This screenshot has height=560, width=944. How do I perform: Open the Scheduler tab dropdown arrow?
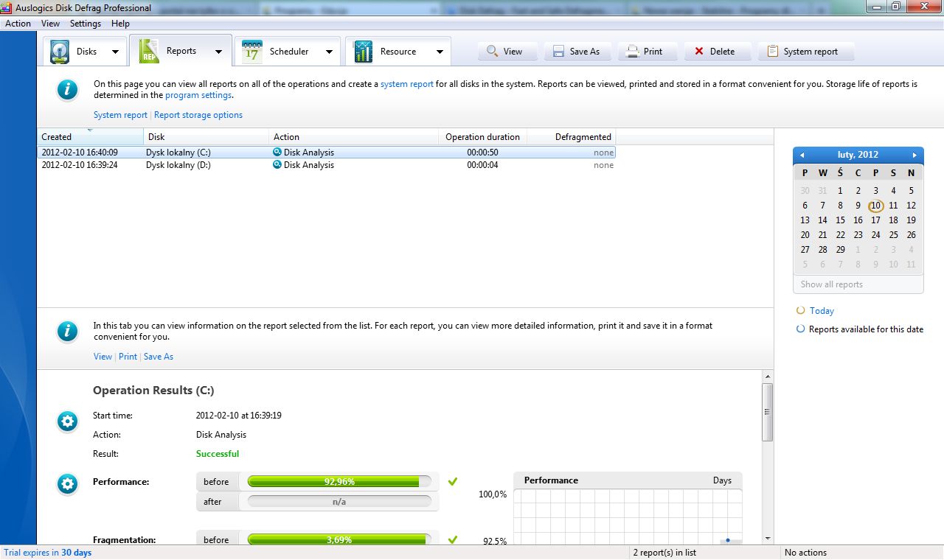click(329, 52)
